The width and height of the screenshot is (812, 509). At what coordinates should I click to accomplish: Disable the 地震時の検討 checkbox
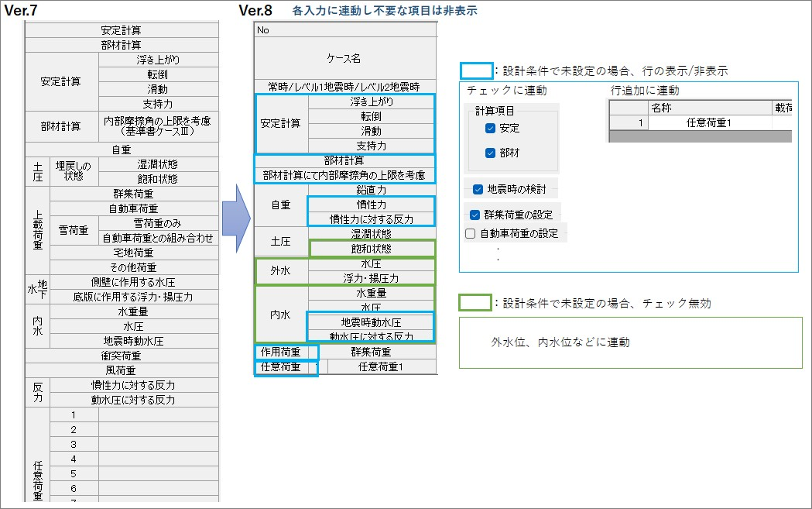478,189
